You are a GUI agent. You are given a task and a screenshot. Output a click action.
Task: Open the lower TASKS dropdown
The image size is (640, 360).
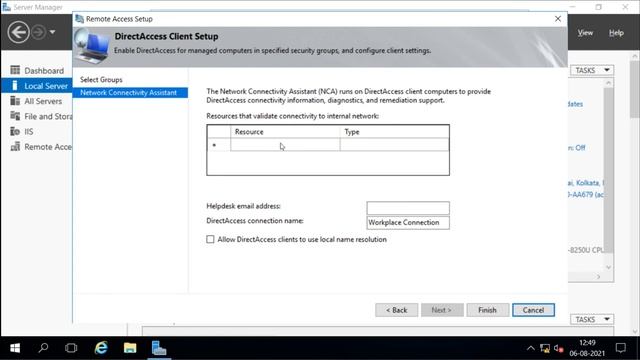coord(592,319)
